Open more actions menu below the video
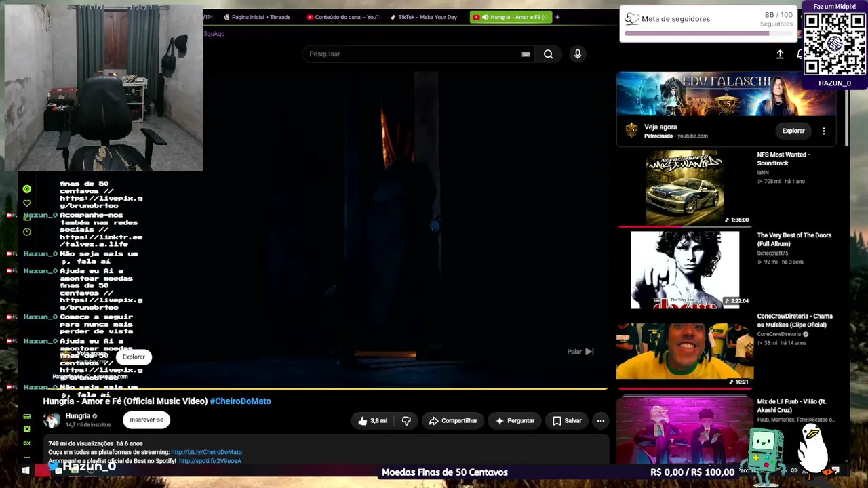The height and width of the screenshot is (488, 868). (600, 421)
